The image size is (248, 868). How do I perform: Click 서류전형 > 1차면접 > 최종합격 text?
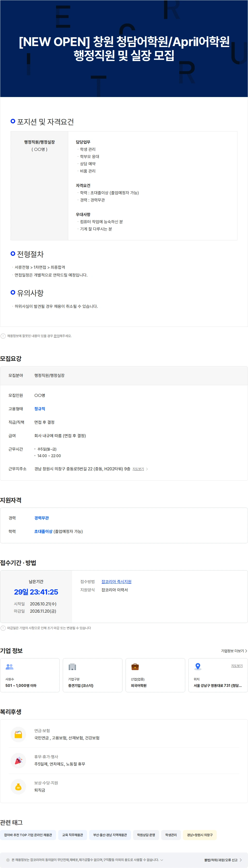40,267
